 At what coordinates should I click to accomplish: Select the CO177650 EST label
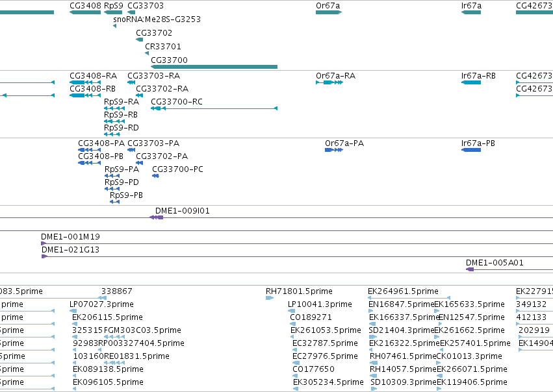pos(313,369)
